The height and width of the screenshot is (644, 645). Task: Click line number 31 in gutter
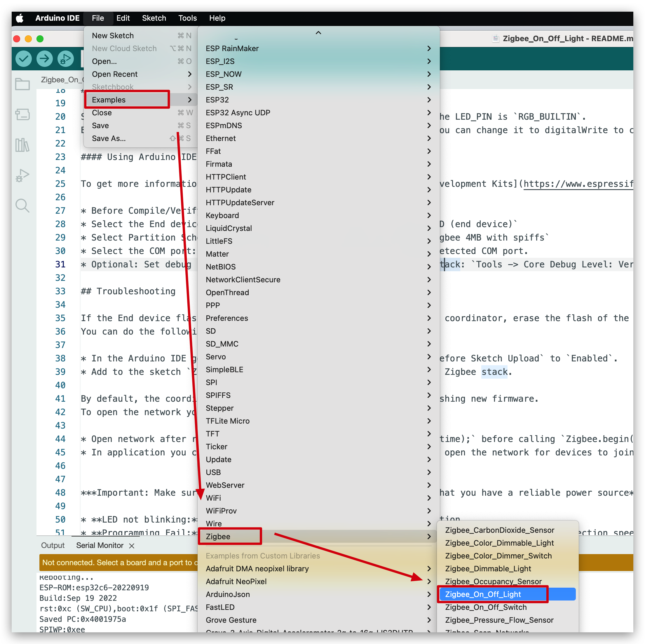pos(60,264)
